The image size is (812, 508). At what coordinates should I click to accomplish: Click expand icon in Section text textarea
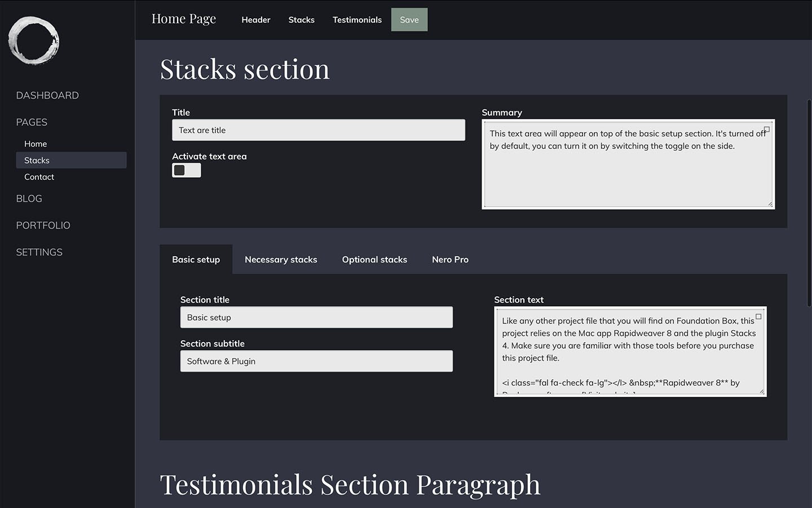pyautogui.click(x=758, y=317)
